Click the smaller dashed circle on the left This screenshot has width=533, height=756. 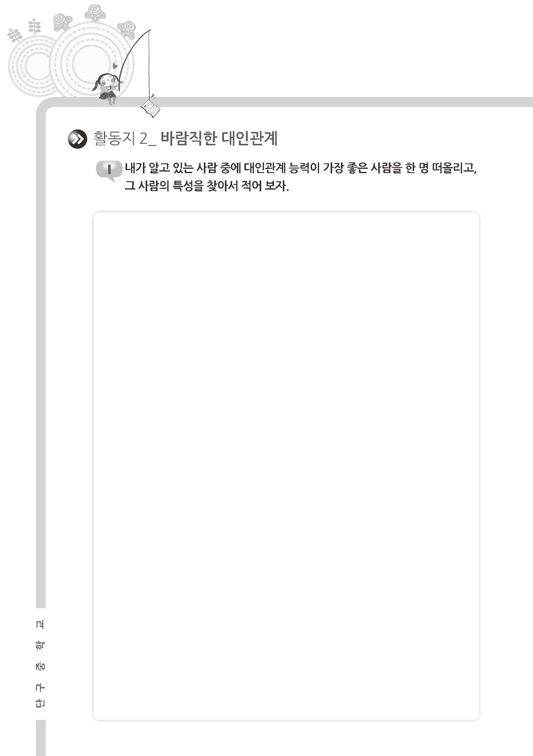(33, 66)
